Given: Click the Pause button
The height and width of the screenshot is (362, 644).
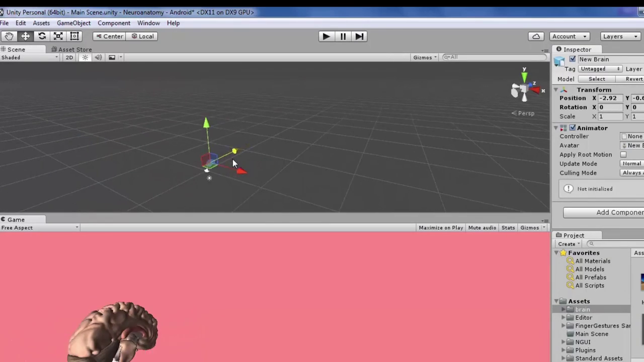Looking at the screenshot, I should click(x=343, y=36).
